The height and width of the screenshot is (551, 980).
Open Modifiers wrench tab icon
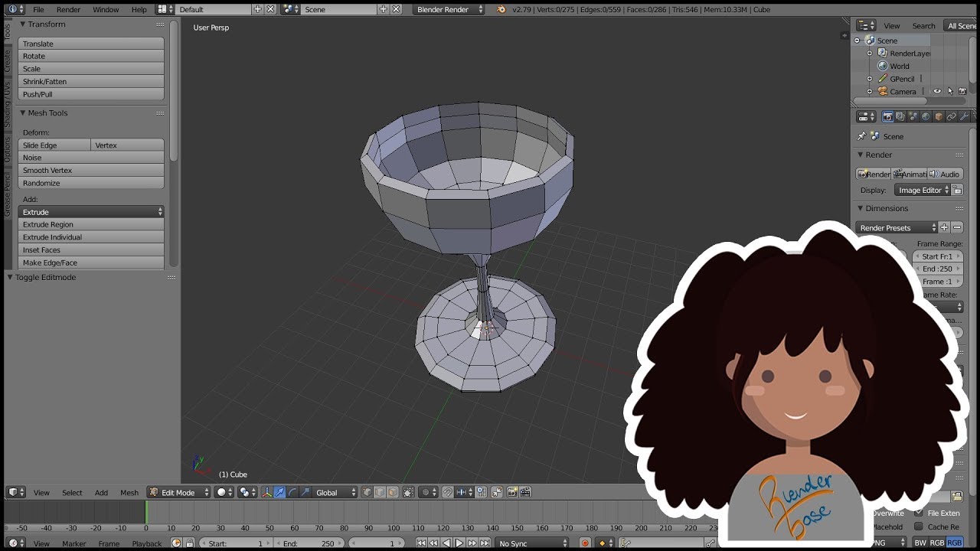[965, 116]
